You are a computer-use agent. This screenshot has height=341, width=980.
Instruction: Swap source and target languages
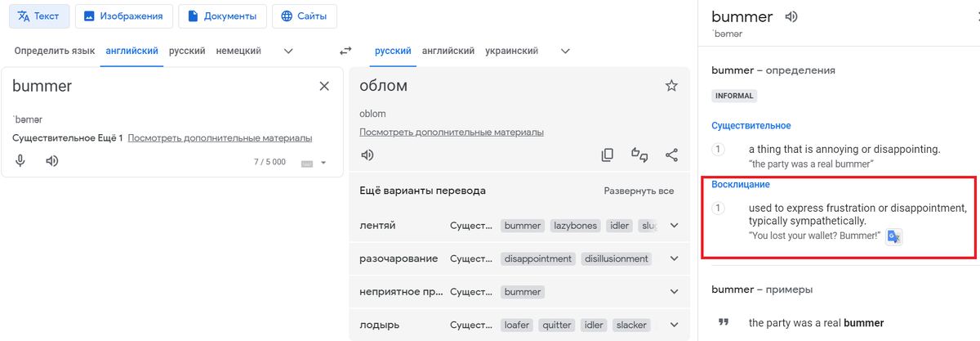click(345, 51)
